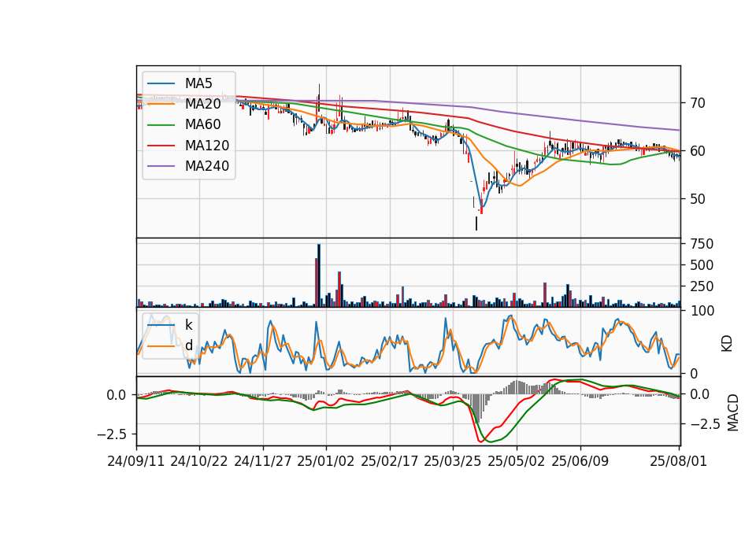
Task: Click the purple MA240 legend line sample
Action: (161, 167)
